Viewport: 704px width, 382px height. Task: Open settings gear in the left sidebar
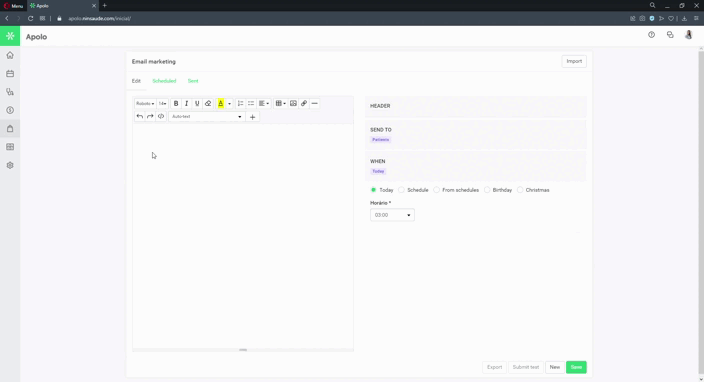(10, 165)
